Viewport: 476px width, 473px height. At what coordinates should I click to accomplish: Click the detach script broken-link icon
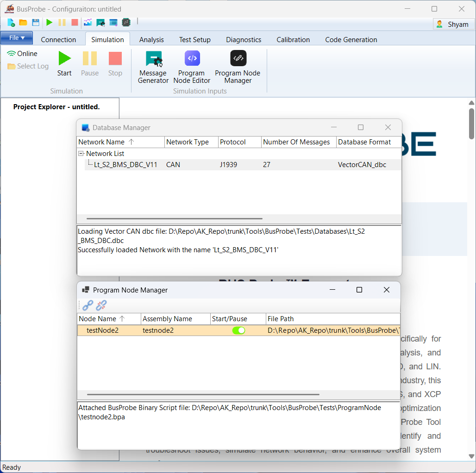pos(101,305)
